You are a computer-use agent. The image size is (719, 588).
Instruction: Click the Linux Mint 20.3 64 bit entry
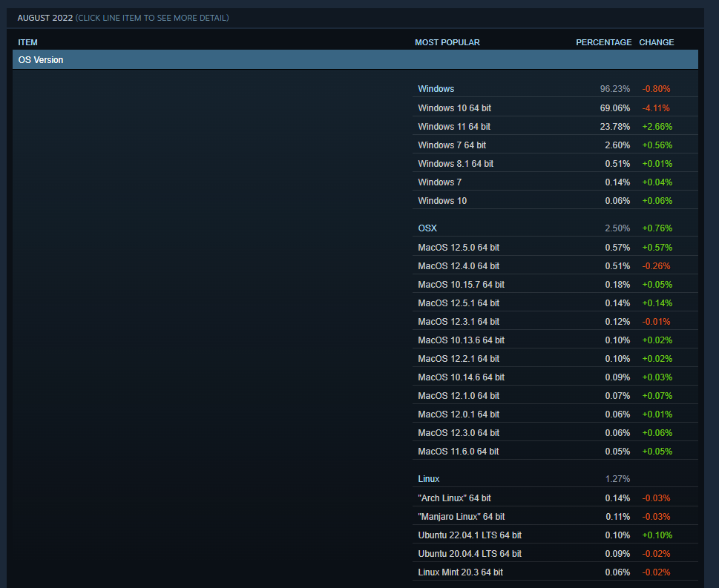point(460,572)
